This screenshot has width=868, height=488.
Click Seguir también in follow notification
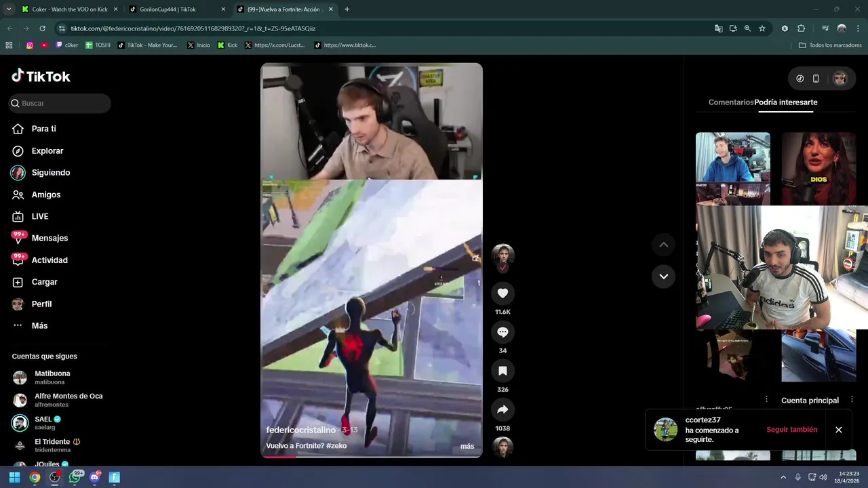coord(791,430)
